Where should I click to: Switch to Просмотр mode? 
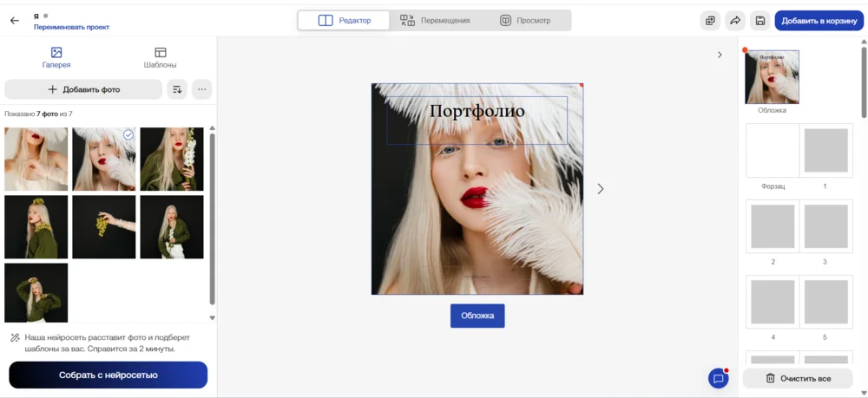525,20
